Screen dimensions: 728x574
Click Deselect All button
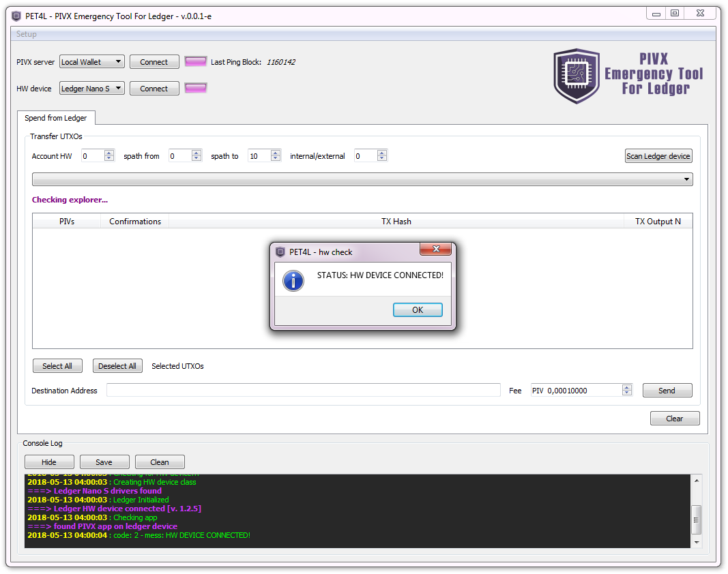click(x=117, y=365)
